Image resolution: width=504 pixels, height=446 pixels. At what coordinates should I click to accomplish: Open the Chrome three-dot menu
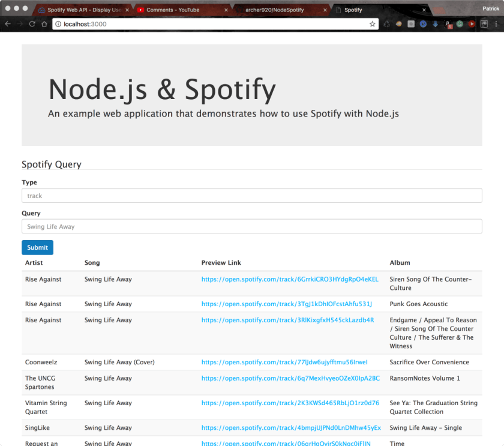tap(497, 24)
